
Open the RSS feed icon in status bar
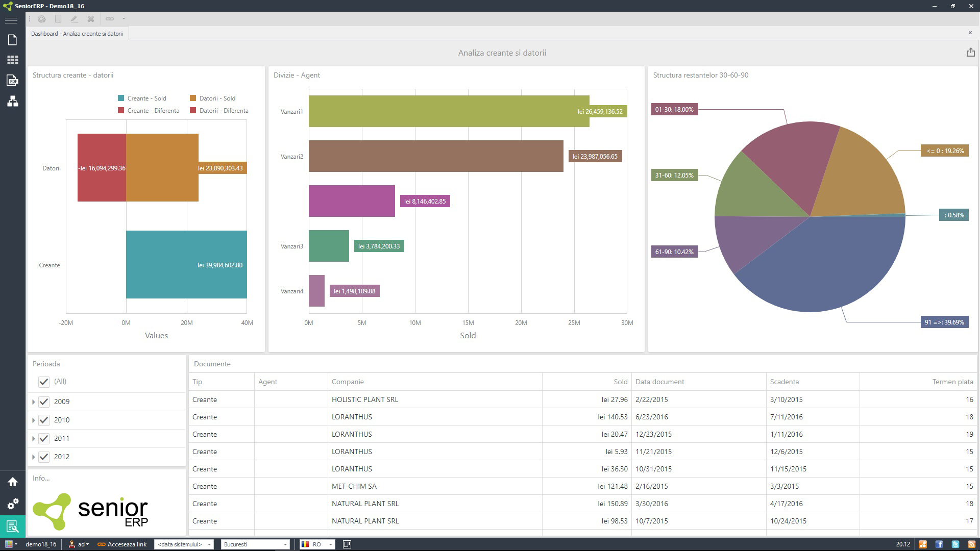click(972, 544)
